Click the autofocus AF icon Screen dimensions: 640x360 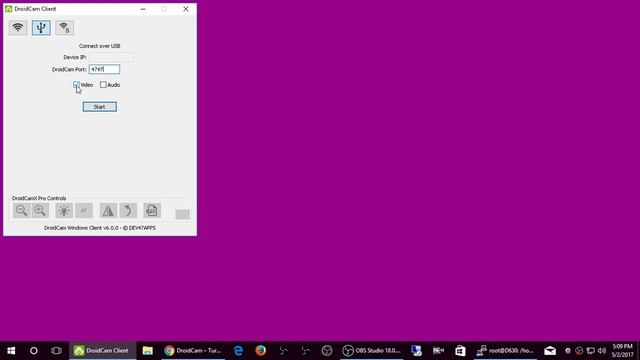[84, 211]
